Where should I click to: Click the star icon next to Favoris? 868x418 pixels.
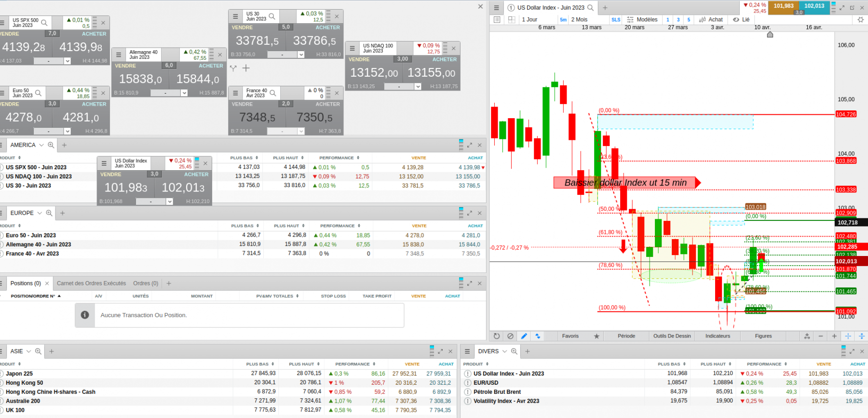tap(597, 336)
